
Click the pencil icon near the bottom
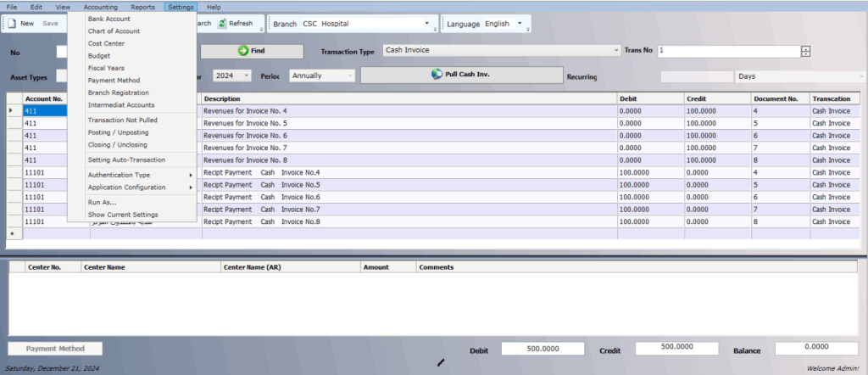440,362
